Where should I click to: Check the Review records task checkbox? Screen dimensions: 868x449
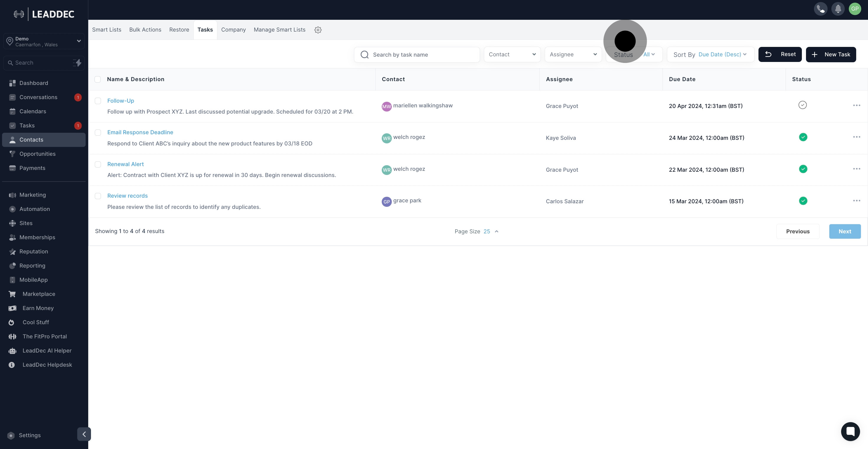[x=98, y=196]
